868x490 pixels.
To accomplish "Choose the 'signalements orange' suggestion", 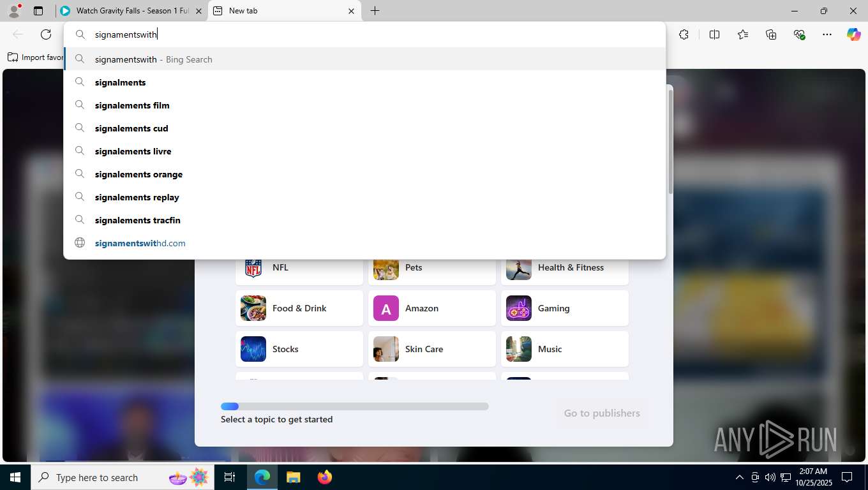I will [x=364, y=174].
